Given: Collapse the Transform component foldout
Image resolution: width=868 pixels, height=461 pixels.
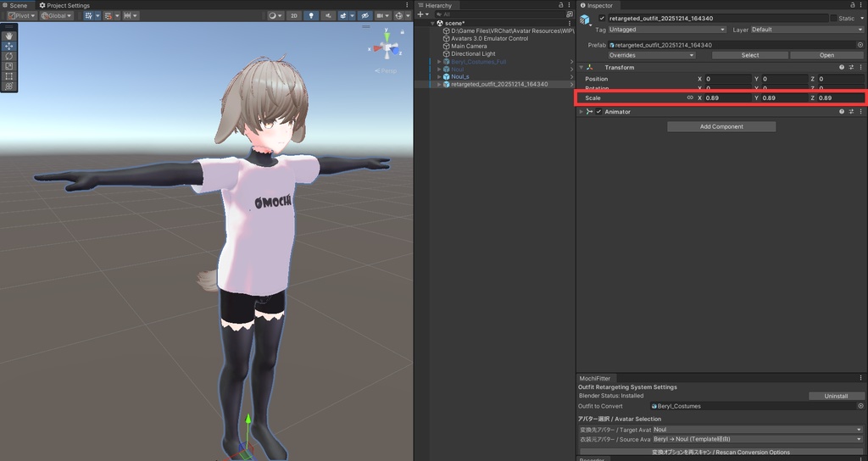Looking at the screenshot, I should pos(581,67).
